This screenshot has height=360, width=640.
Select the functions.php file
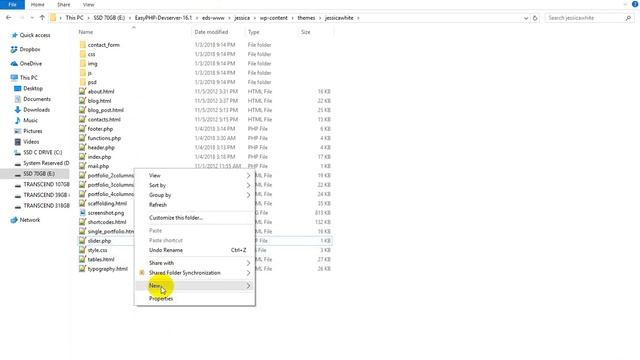pos(104,138)
